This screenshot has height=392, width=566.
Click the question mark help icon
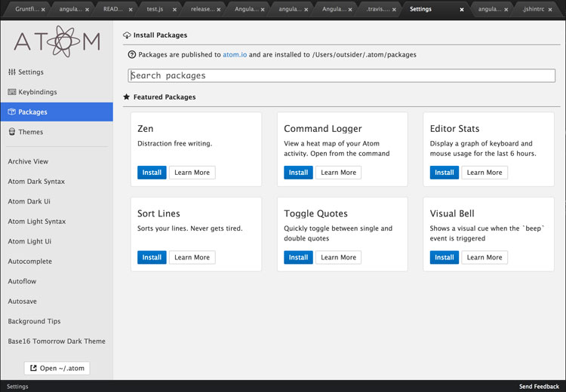click(x=132, y=55)
